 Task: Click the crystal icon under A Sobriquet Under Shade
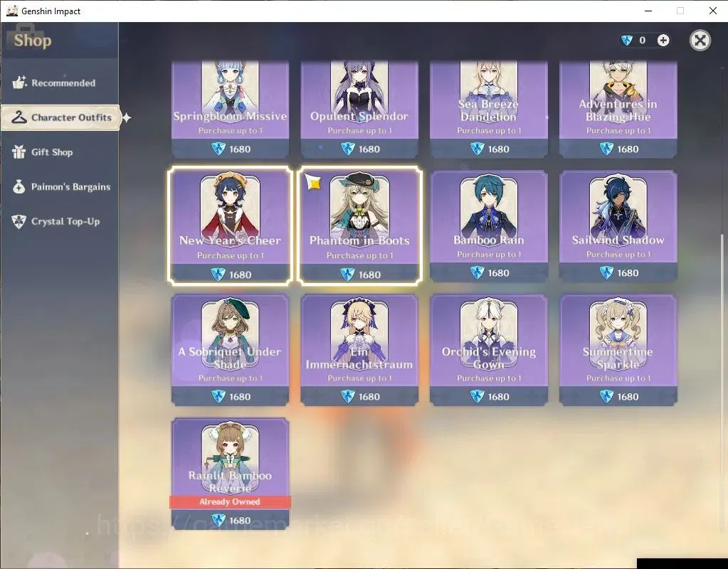coord(218,396)
